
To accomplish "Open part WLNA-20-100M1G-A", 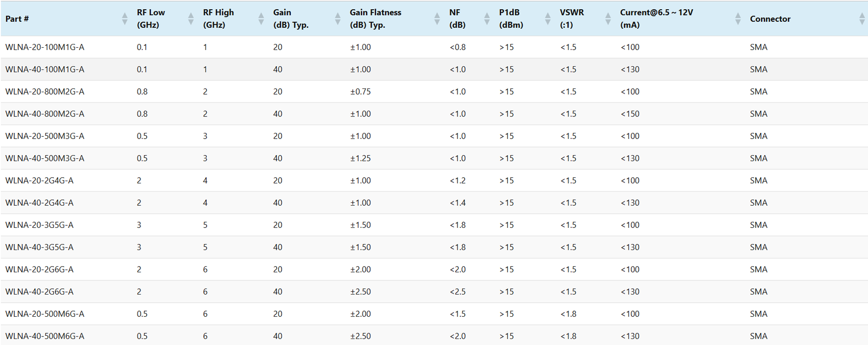I will pos(45,47).
